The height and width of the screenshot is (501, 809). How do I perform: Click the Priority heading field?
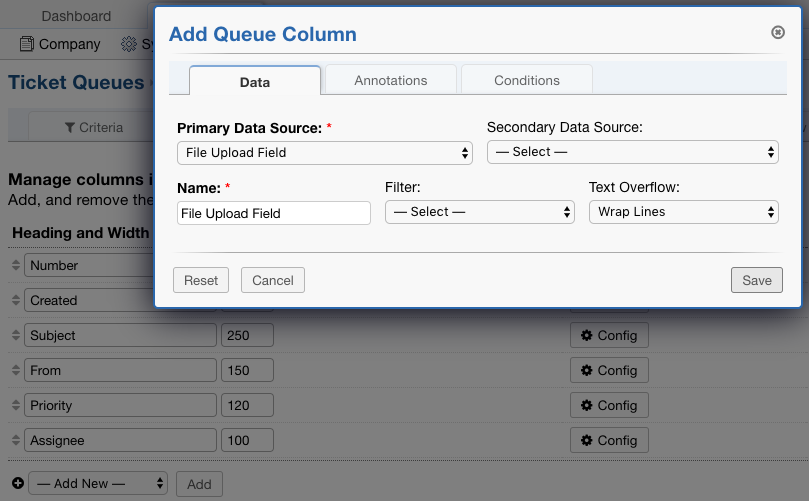(x=120, y=406)
